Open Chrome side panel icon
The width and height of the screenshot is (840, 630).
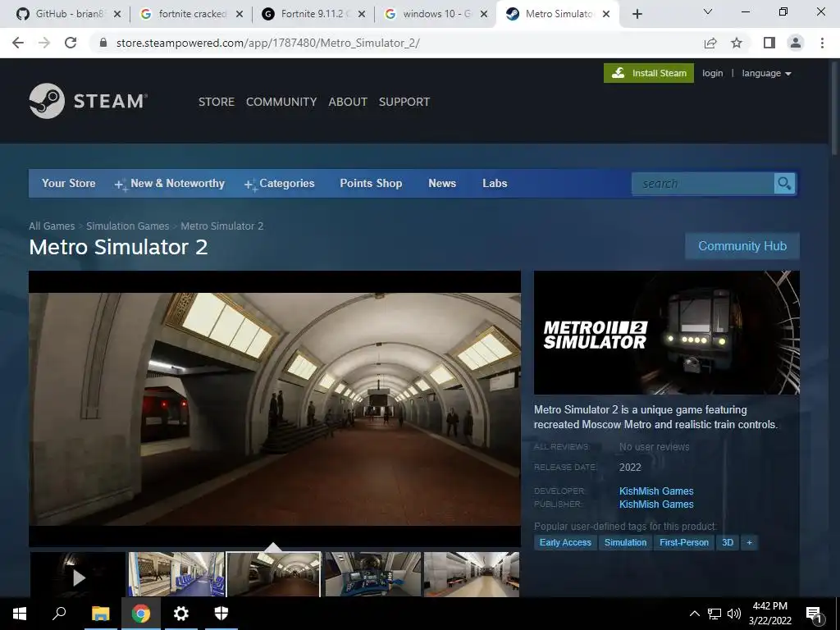pyautogui.click(x=769, y=43)
